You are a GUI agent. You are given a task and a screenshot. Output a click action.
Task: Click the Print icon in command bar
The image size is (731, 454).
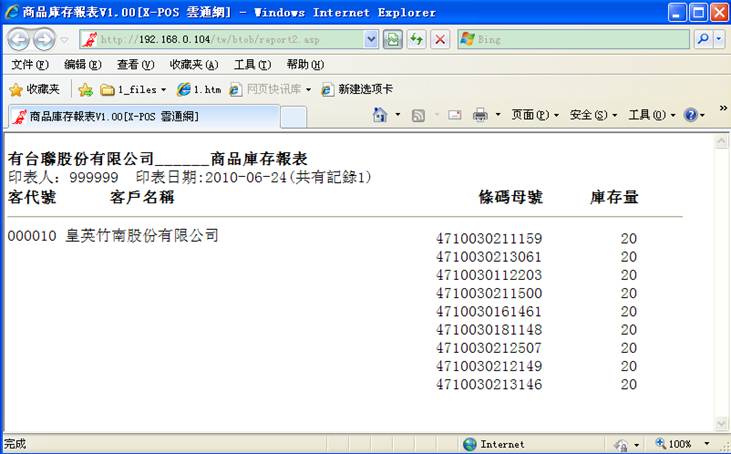pos(480,115)
